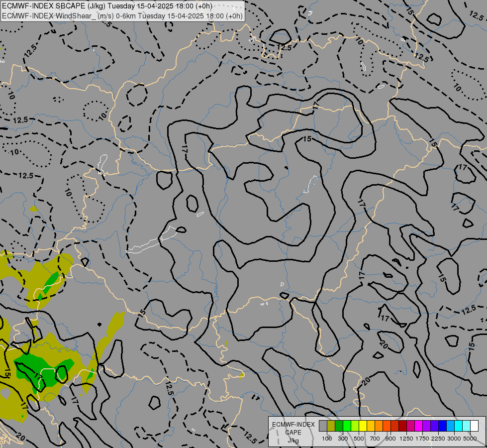Select the pure blue legend swatch

point(442,426)
